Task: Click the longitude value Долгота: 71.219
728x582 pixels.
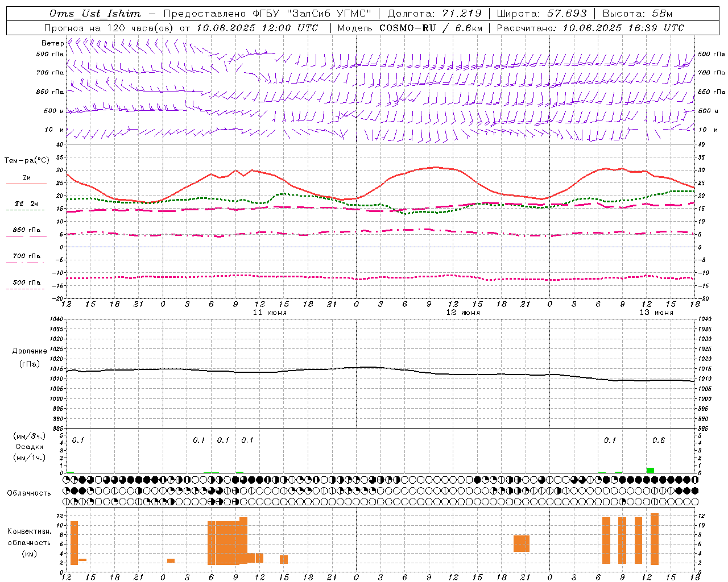Action: [435, 14]
